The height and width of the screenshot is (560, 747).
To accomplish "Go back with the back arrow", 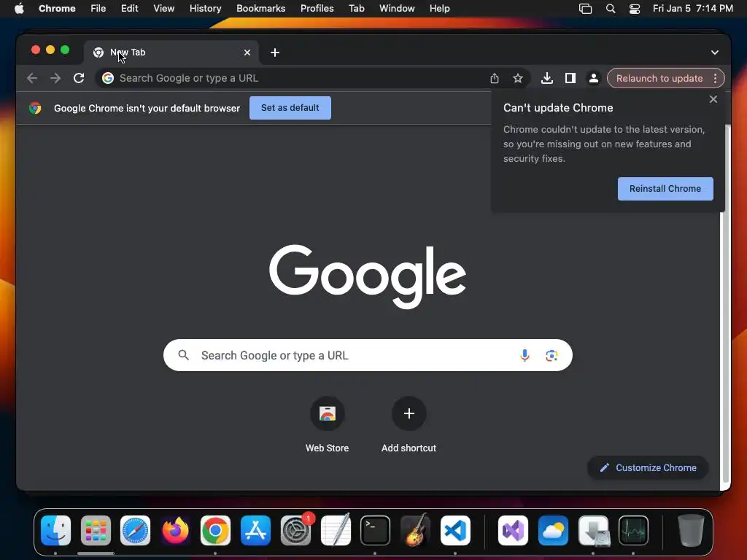I will click(x=32, y=78).
